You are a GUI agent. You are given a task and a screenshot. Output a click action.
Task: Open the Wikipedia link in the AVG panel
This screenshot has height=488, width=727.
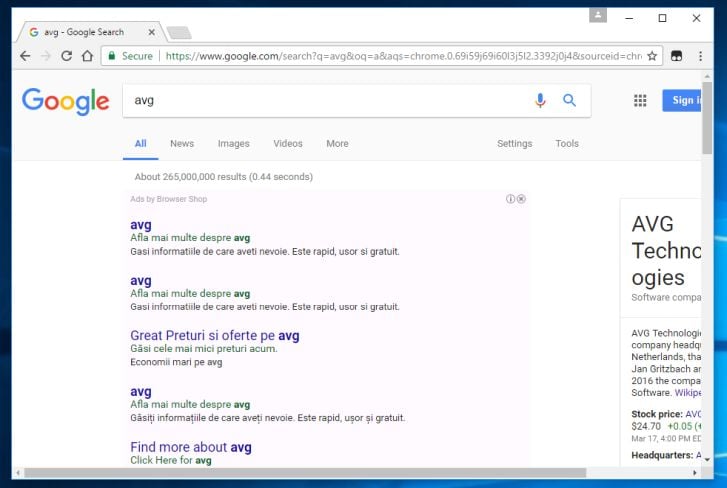688,393
